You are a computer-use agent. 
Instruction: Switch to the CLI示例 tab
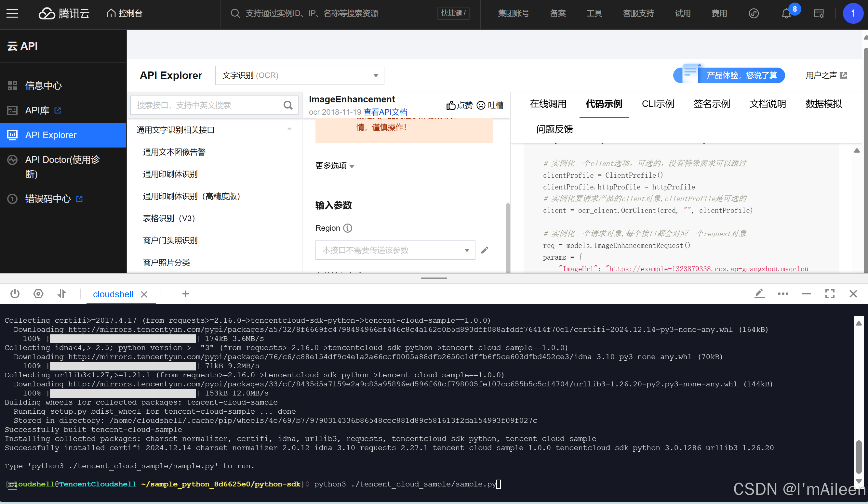coord(658,104)
